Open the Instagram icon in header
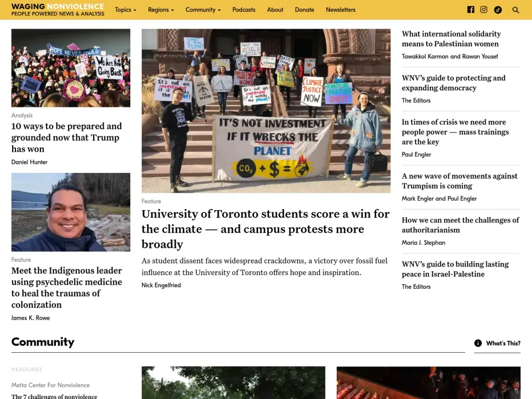The height and width of the screenshot is (399, 532). 484,10
